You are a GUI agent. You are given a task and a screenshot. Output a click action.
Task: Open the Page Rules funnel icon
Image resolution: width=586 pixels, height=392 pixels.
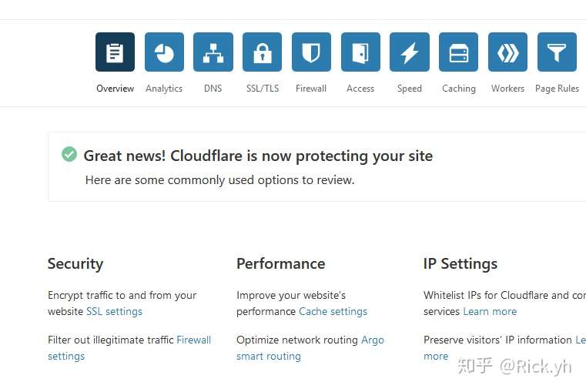(x=557, y=52)
